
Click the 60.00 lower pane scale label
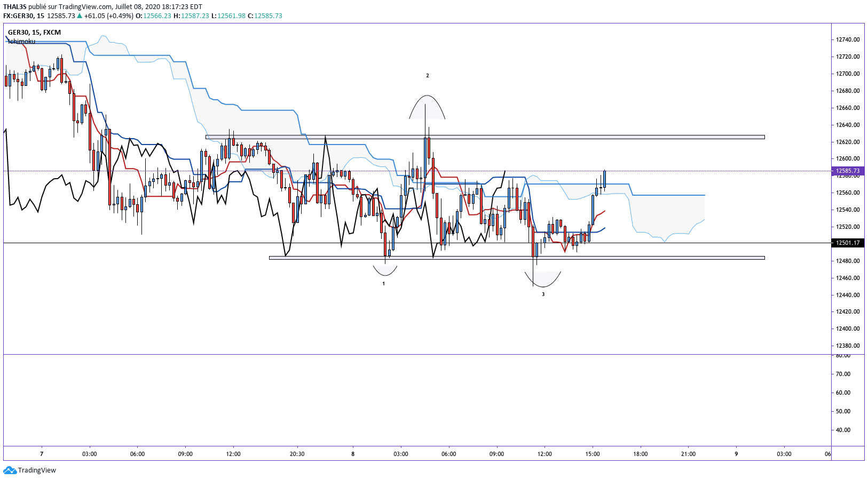[843, 393]
